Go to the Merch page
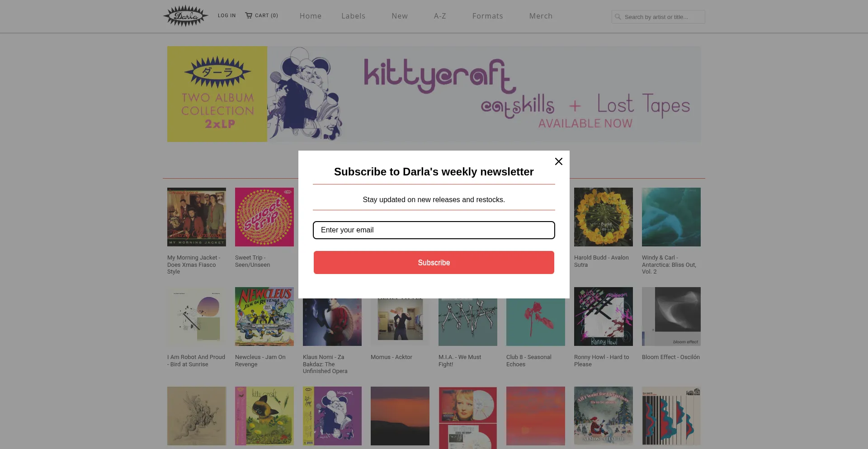 coord(541,16)
